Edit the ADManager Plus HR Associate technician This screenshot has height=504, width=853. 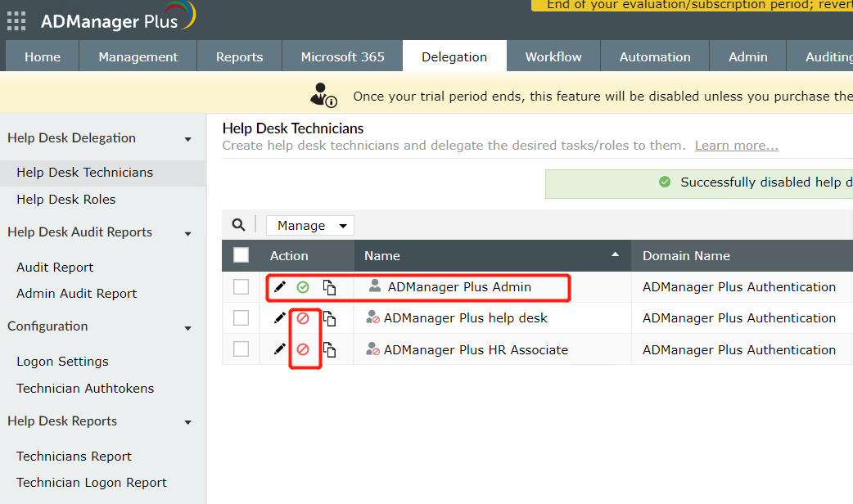point(280,349)
